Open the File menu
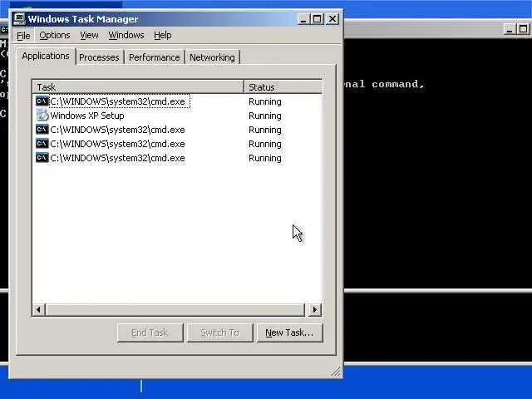 click(x=23, y=35)
